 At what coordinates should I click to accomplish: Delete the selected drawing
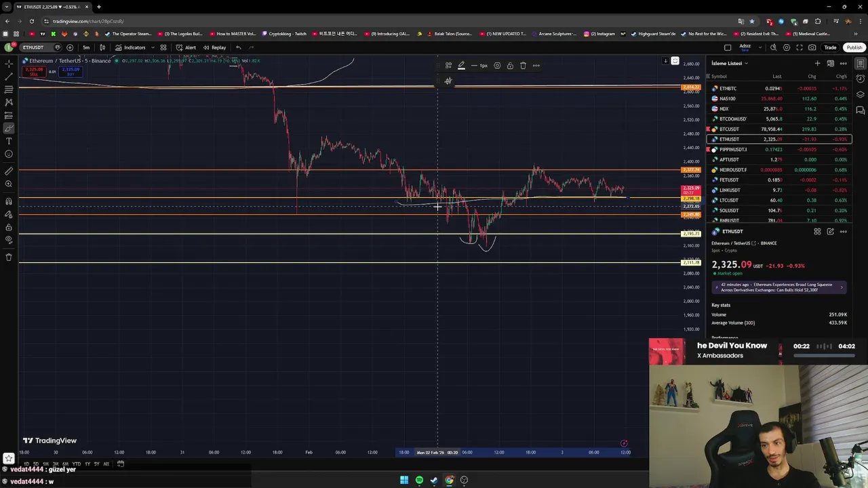tap(523, 66)
